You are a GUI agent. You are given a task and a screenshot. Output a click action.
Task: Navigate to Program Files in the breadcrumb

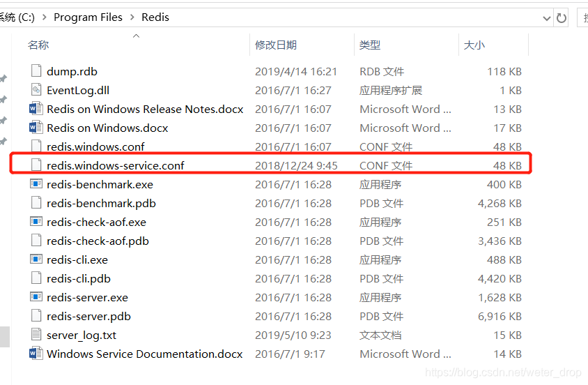tap(88, 17)
